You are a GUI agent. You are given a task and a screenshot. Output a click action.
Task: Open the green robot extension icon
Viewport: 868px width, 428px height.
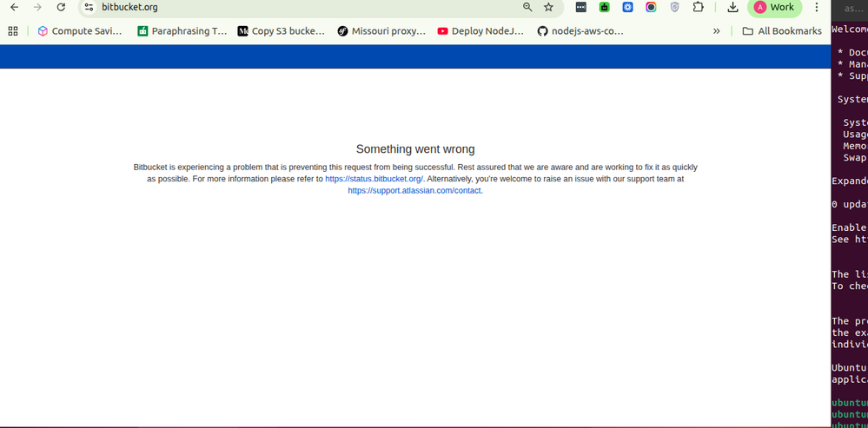click(x=605, y=7)
